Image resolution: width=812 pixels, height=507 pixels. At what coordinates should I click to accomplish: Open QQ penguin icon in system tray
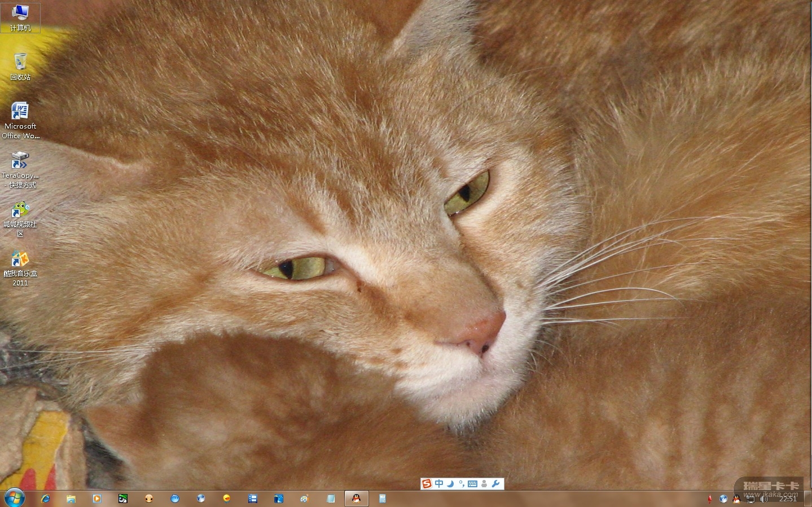736,499
